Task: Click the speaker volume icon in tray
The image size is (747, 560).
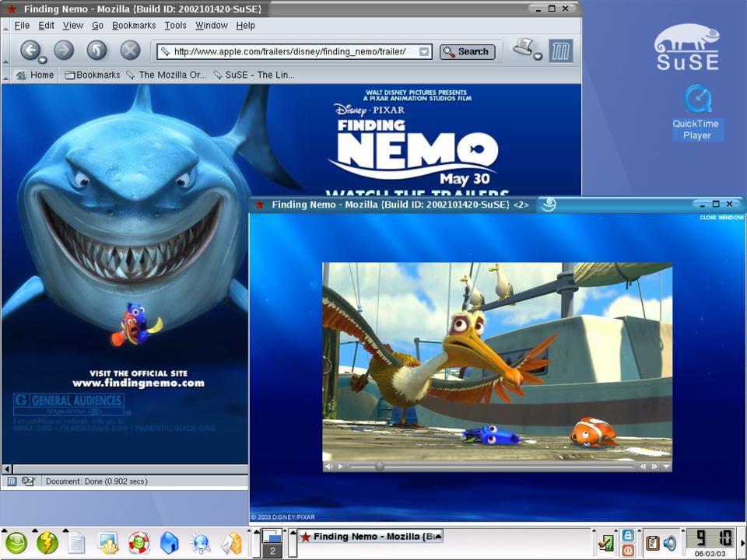Action: (x=670, y=543)
